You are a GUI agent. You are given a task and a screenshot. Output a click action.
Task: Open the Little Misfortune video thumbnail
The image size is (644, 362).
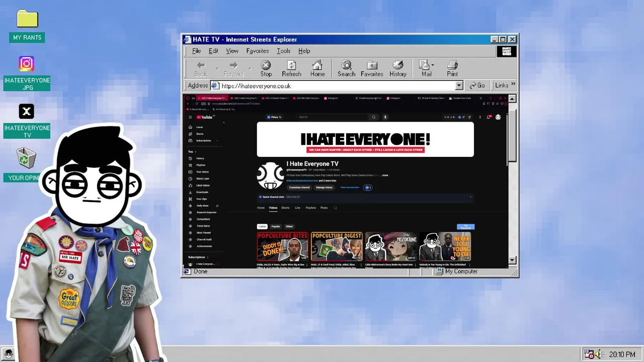pos(391,246)
